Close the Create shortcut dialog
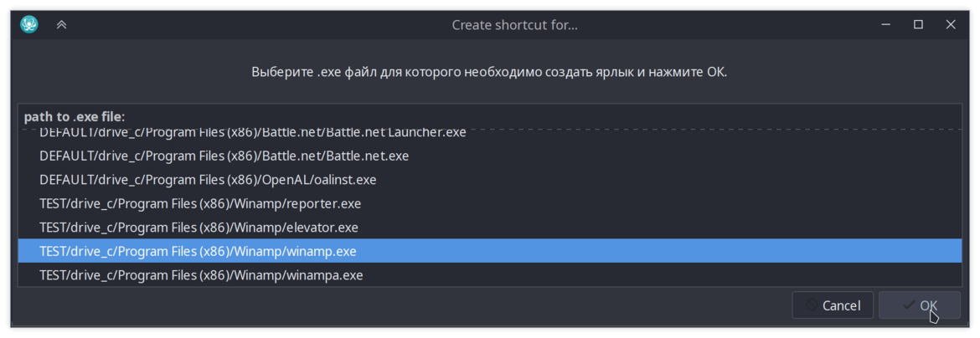 (x=951, y=25)
